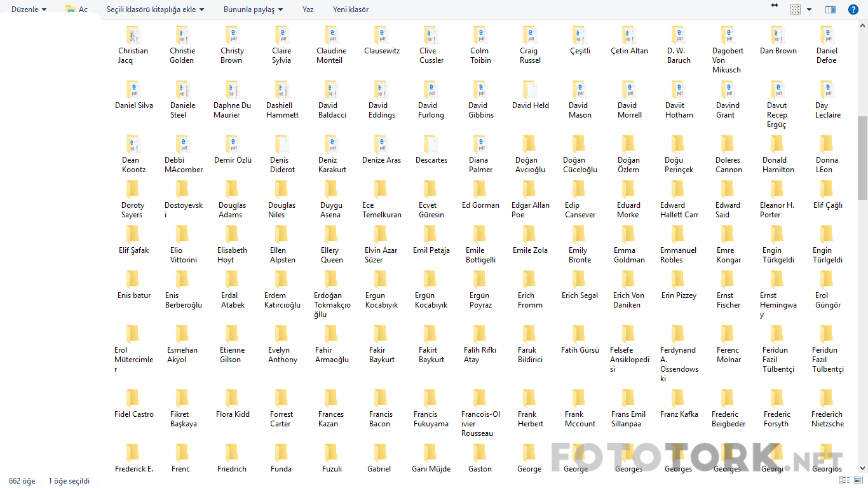Open the help question mark icon
This screenshot has height=488, width=868.
[853, 10]
